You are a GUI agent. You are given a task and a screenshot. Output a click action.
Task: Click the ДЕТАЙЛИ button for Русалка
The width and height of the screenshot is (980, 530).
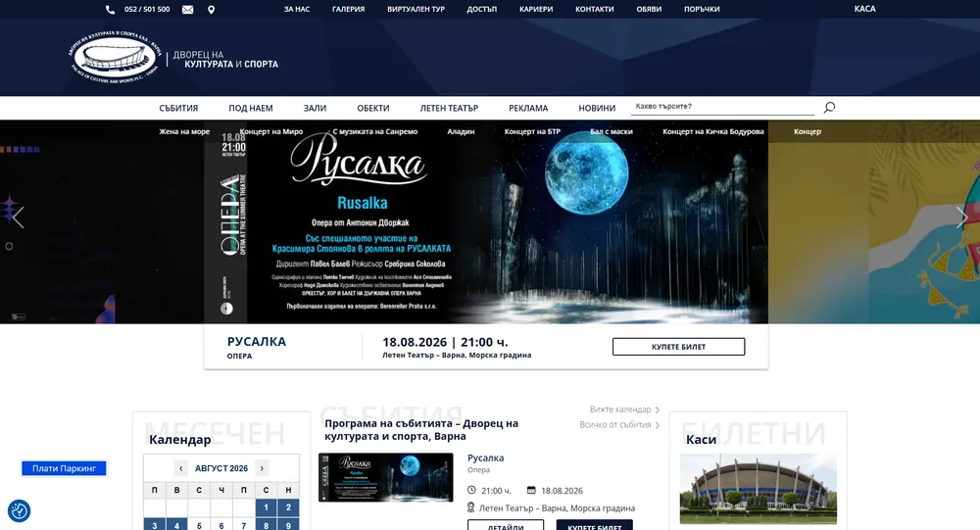click(506, 526)
